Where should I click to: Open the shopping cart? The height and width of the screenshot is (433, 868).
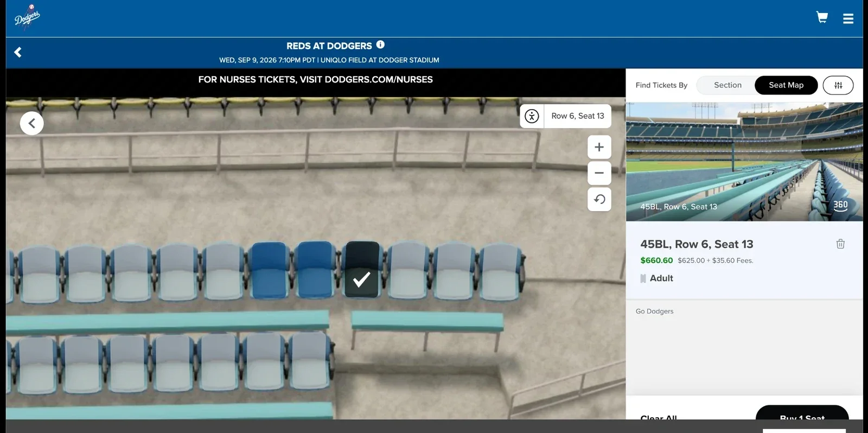[822, 17]
